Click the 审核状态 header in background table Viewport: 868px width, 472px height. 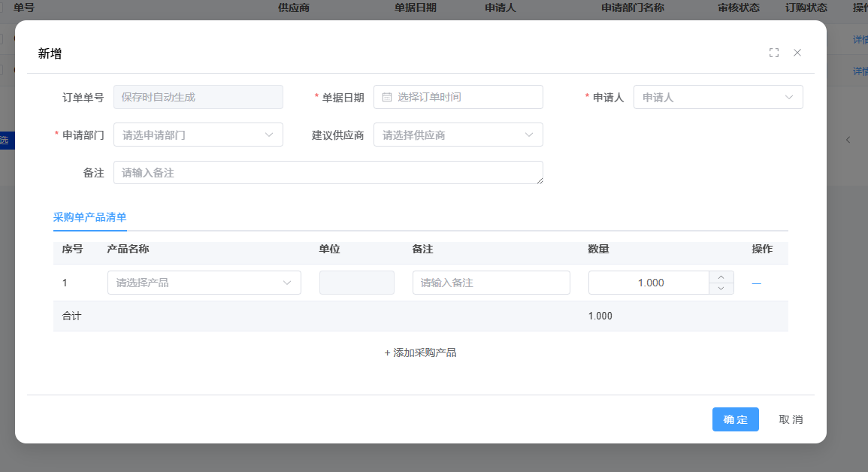(739, 8)
